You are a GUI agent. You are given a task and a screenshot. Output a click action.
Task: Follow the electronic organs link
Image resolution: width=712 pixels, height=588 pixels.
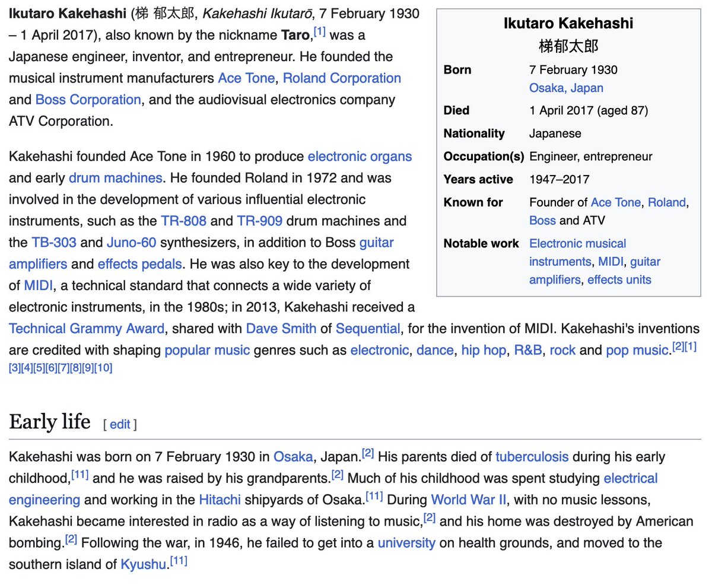point(360,157)
